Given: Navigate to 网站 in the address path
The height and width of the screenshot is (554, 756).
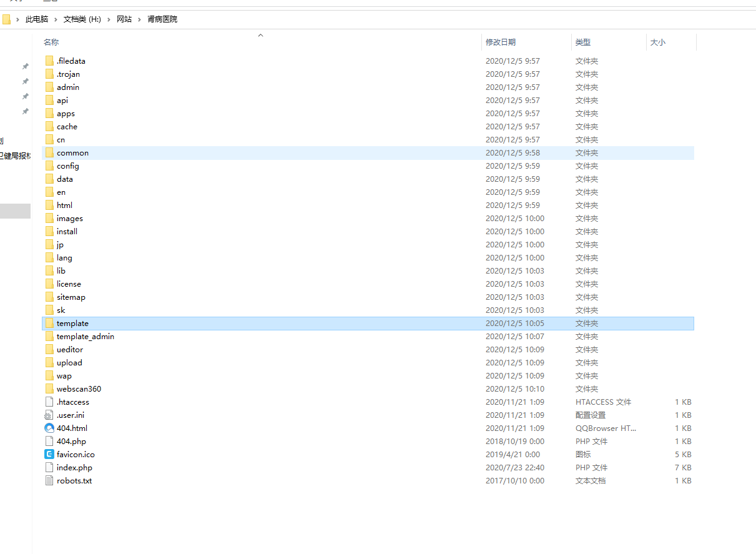Looking at the screenshot, I should [x=124, y=19].
